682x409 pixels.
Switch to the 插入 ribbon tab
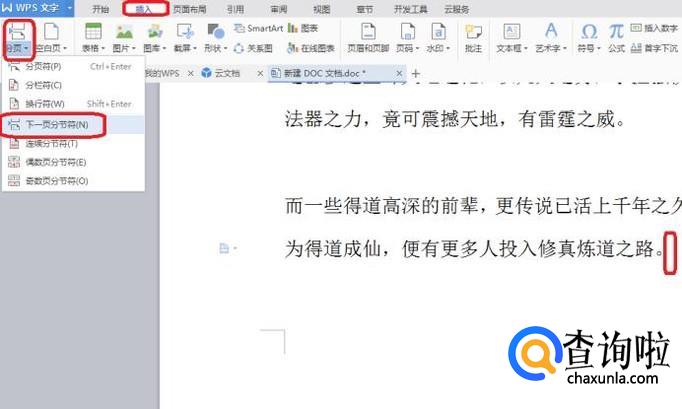[144, 9]
